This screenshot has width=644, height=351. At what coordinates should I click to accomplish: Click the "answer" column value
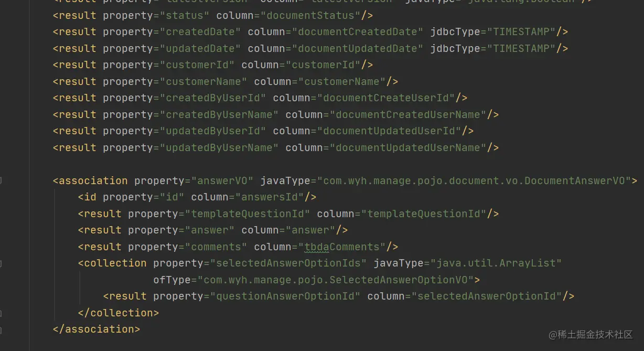click(310, 230)
